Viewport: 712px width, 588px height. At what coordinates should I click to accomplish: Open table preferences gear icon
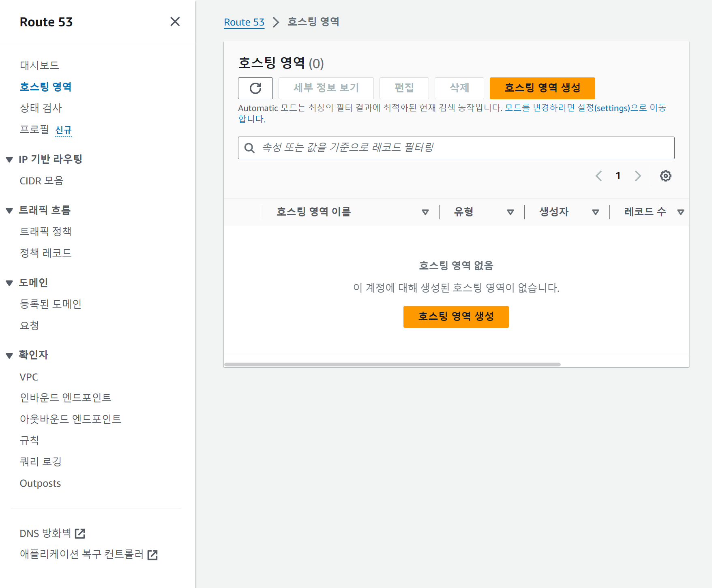[666, 176]
